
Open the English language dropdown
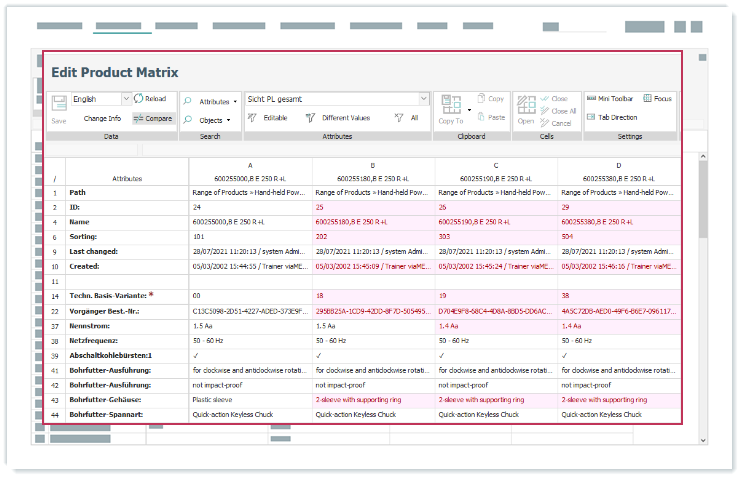pyautogui.click(x=125, y=99)
